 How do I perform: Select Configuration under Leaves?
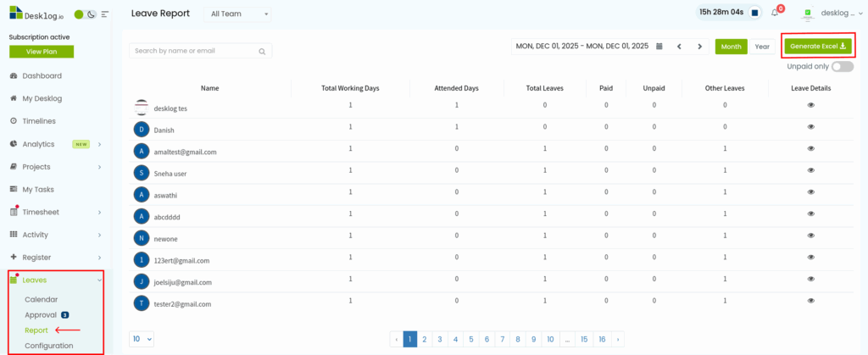click(x=48, y=346)
